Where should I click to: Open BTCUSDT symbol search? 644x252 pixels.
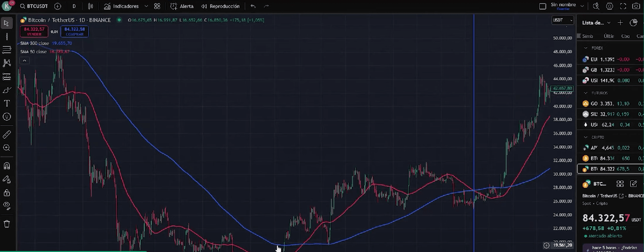(34, 6)
